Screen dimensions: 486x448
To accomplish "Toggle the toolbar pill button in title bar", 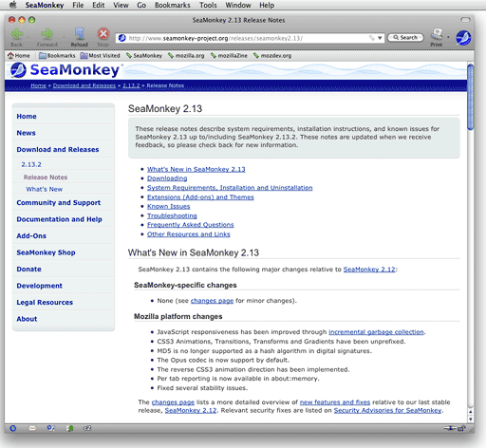I will 465,20.
